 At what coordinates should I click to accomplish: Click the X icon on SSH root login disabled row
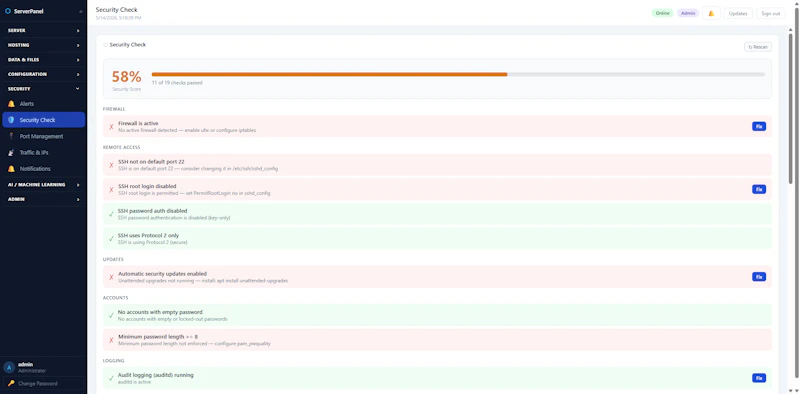coord(111,190)
